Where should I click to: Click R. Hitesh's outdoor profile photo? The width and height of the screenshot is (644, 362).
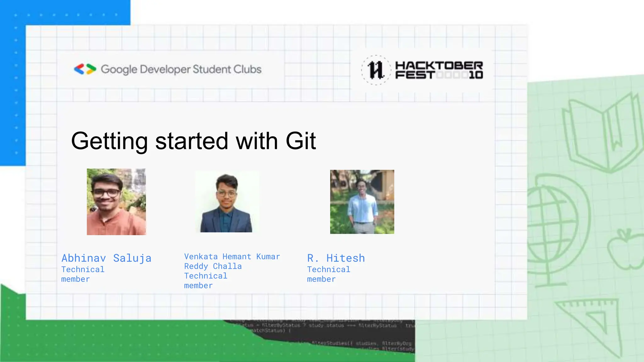pos(362,202)
